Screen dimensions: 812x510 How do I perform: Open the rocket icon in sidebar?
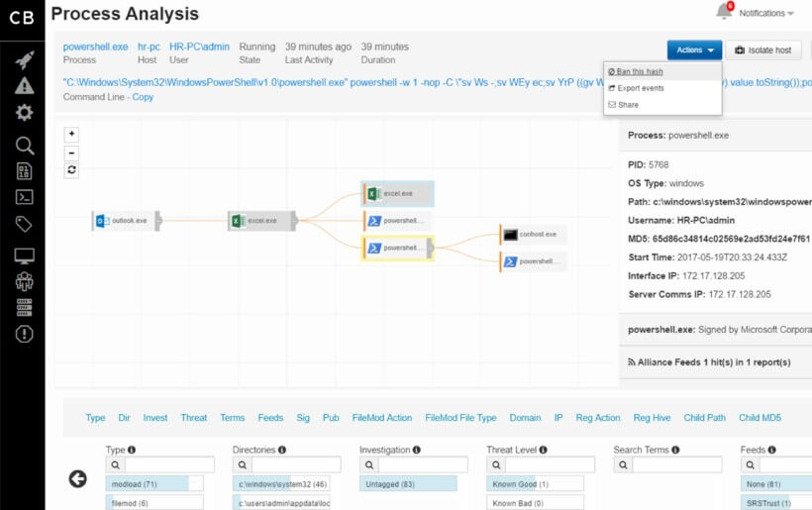[x=25, y=60]
